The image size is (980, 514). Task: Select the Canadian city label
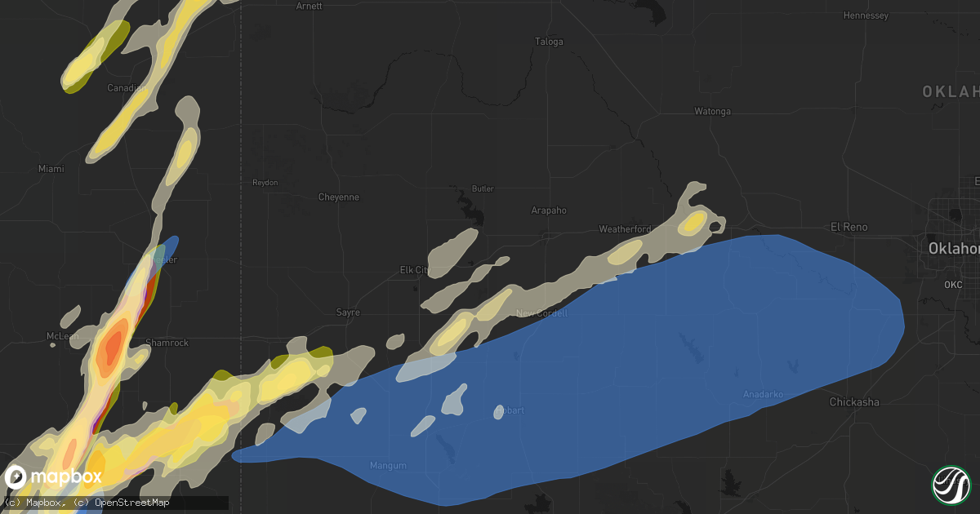pyautogui.click(x=127, y=87)
